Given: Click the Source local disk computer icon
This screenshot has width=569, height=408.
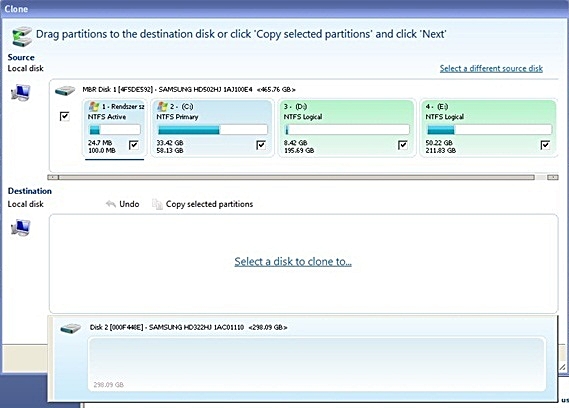Looking at the screenshot, I should point(20,93).
